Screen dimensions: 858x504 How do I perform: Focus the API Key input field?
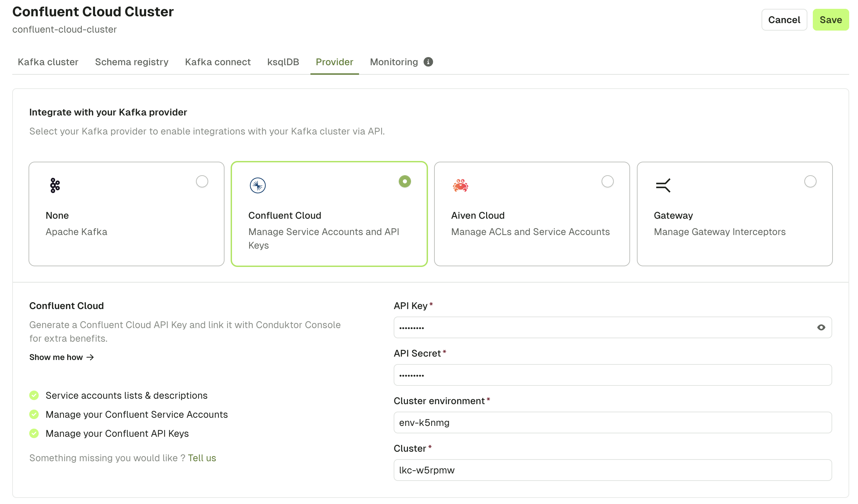point(612,328)
